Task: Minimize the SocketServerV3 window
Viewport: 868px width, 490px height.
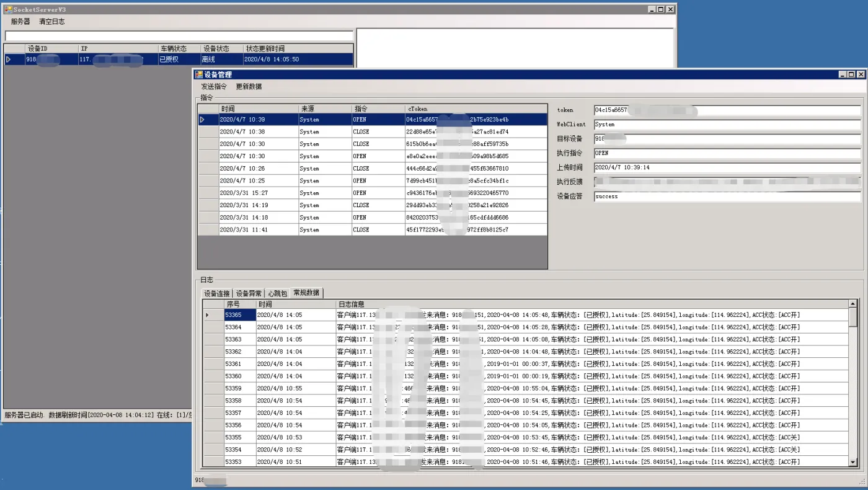Action: [652, 9]
